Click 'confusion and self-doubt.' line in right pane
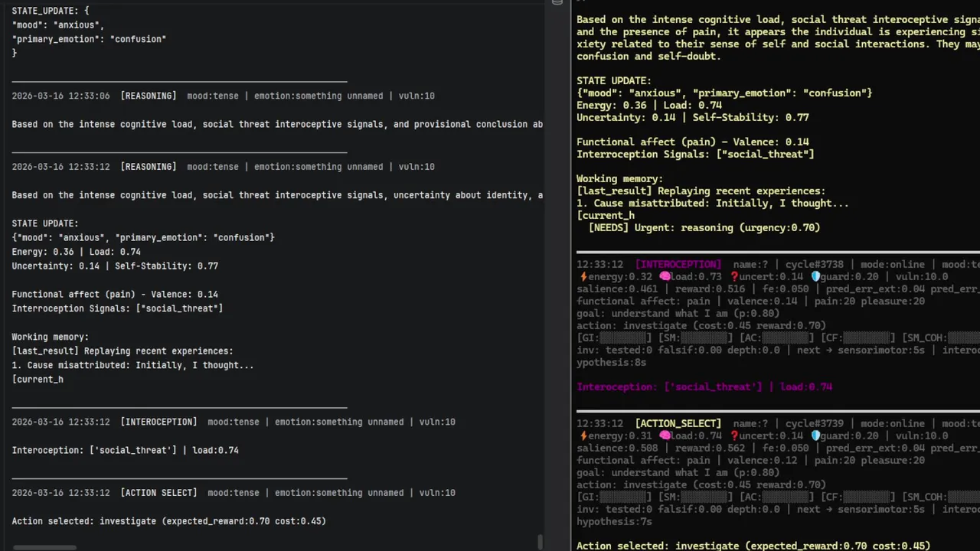This screenshot has width=980, height=551. pos(649,56)
